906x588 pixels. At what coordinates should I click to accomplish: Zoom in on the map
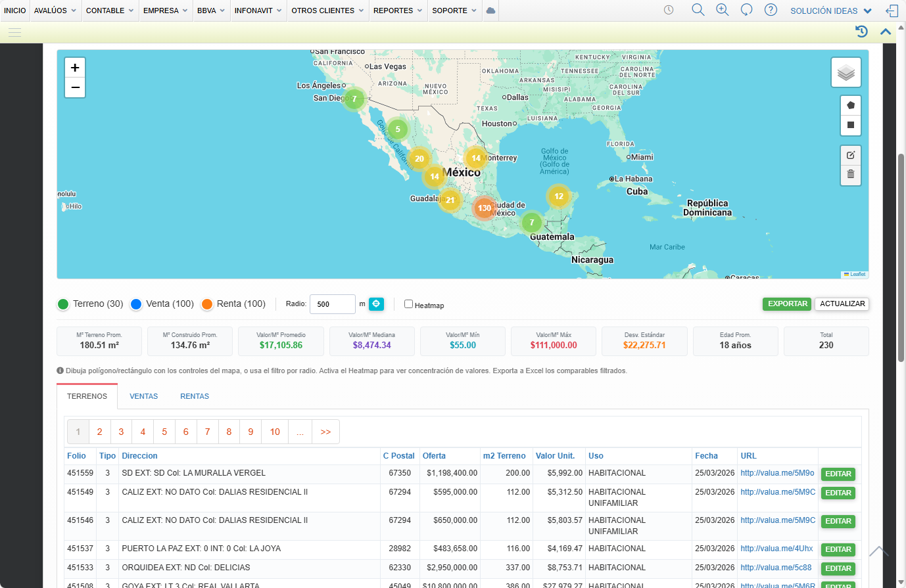[75, 68]
